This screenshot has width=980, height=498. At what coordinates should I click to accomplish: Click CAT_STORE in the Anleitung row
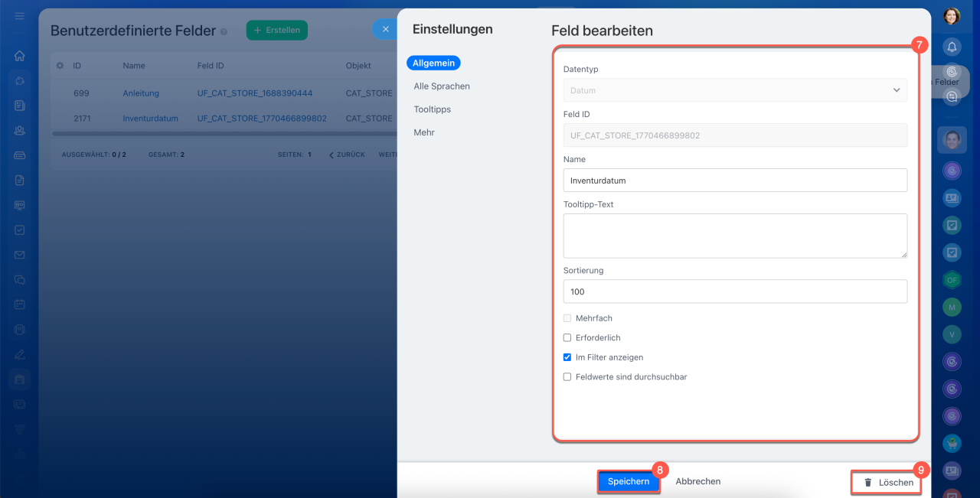tap(369, 93)
